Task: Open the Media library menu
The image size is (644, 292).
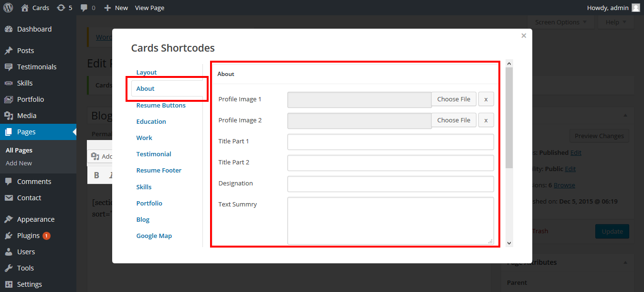Action: [26, 116]
